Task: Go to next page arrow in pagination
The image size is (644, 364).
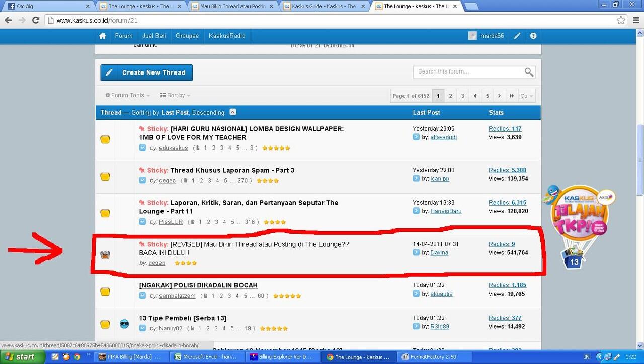Action: pyautogui.click(x=499, y=96)
